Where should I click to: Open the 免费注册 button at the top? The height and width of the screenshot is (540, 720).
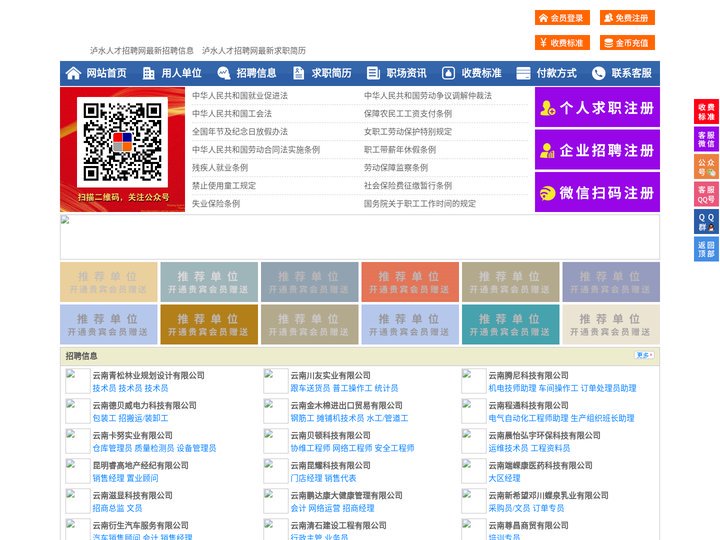(x=627, y=18)
